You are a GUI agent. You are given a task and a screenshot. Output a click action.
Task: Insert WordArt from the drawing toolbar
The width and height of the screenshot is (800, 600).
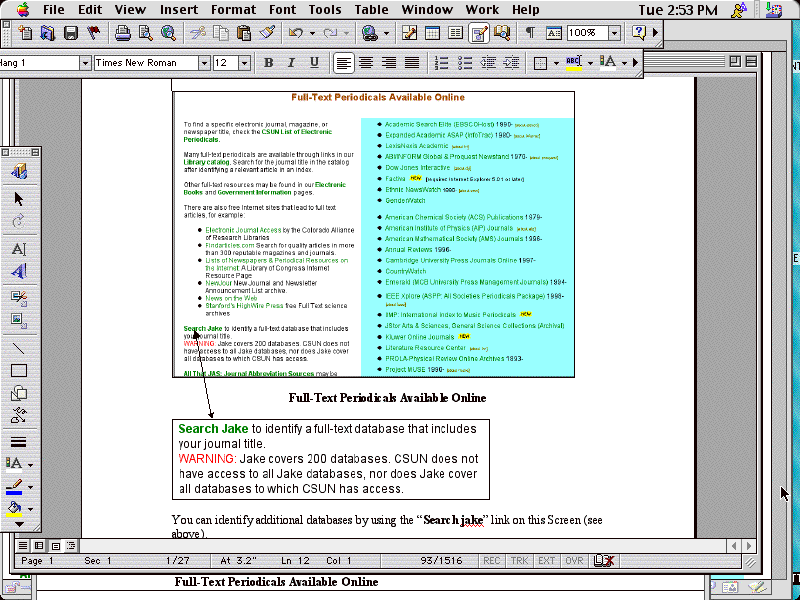(19, 271)
